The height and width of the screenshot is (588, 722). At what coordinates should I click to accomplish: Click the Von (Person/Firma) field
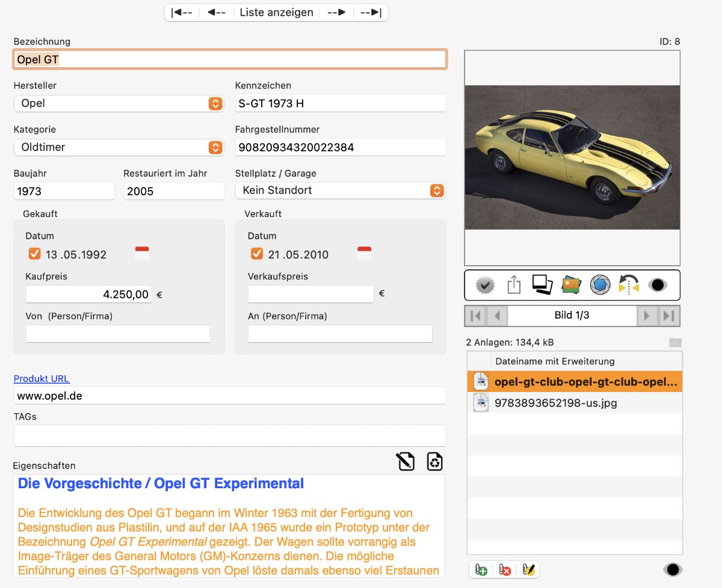pyautogui.click(x=118, y=334)
